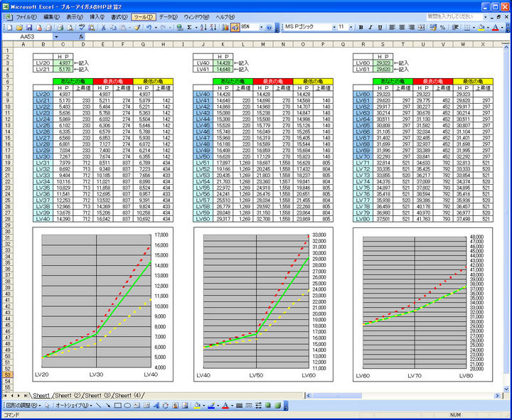Image resolution: width=512 pixels, height=420 pixels.
Task: Click the Format Painter brush icon
Action: pos(137,28)
